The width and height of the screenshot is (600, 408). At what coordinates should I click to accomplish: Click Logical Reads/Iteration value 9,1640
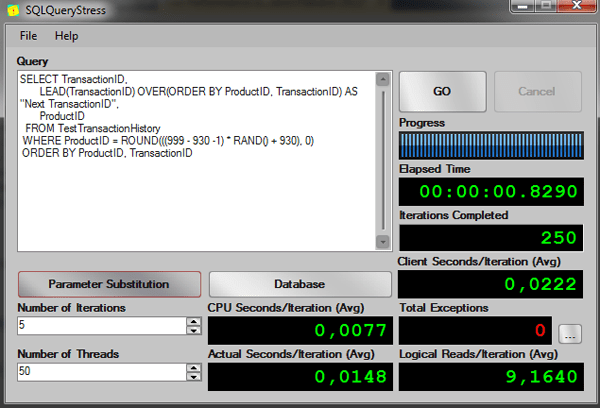tap(541, 377)
